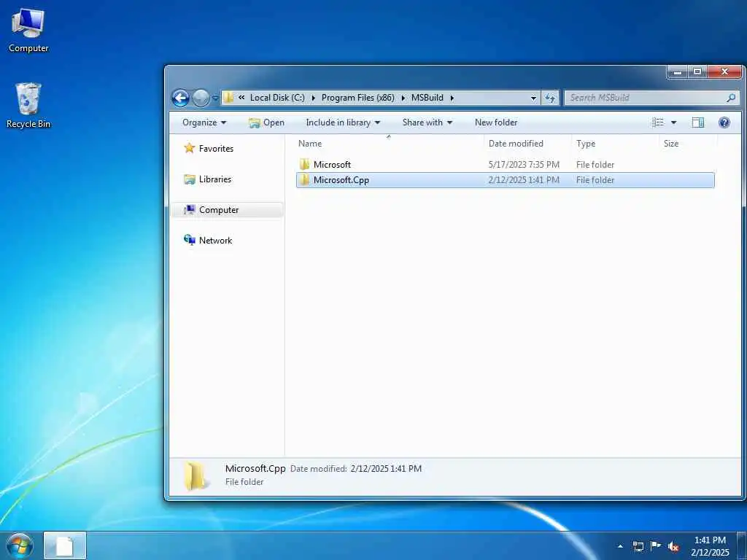747x560 pixels.
Task: Click the Help question mark icon
Action: 724,122
